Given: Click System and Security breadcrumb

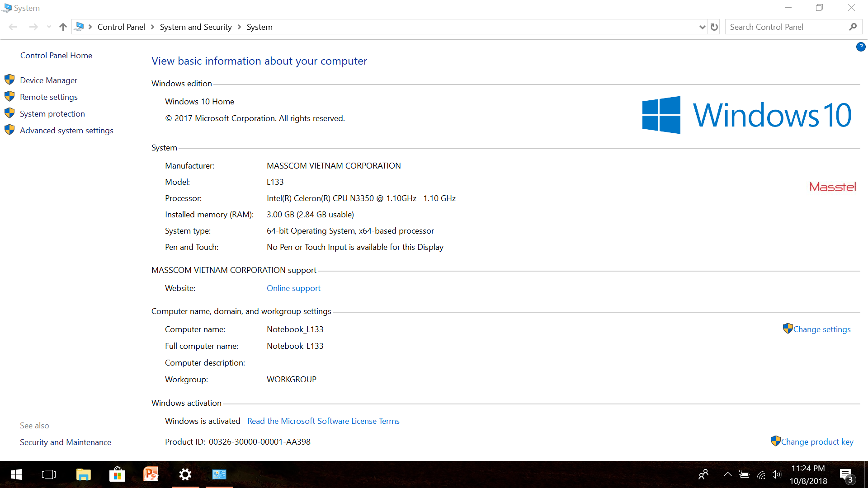Looking at the screenshot, I should (195, 27).
